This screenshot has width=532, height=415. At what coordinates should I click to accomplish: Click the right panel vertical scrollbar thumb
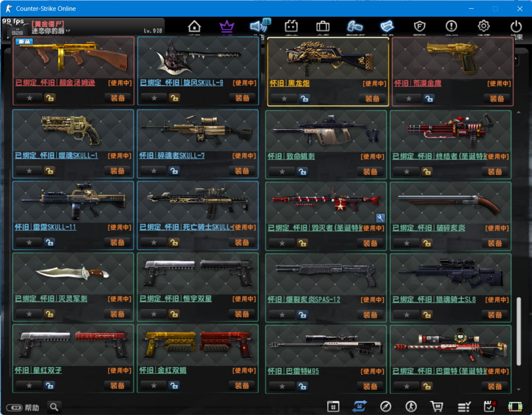518,331
